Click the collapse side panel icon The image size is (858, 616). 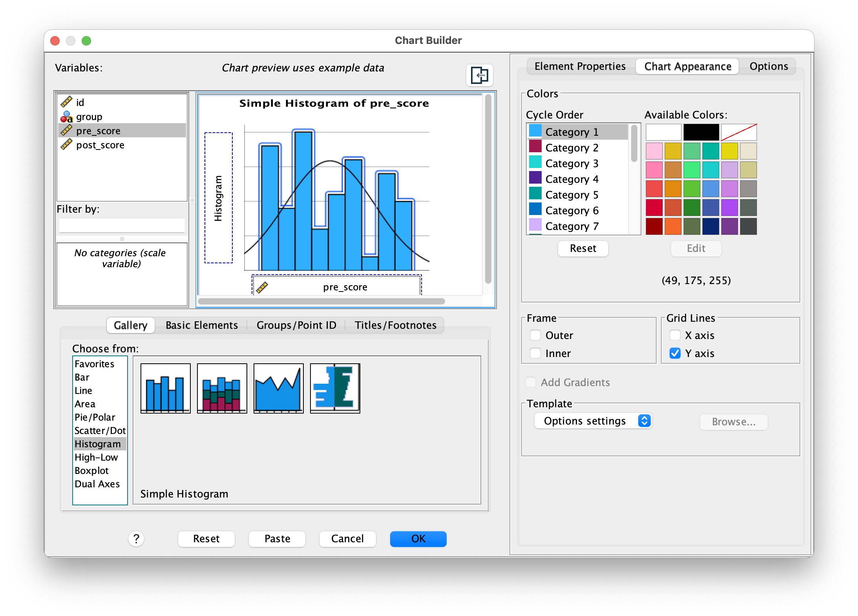tap(479, 75)
